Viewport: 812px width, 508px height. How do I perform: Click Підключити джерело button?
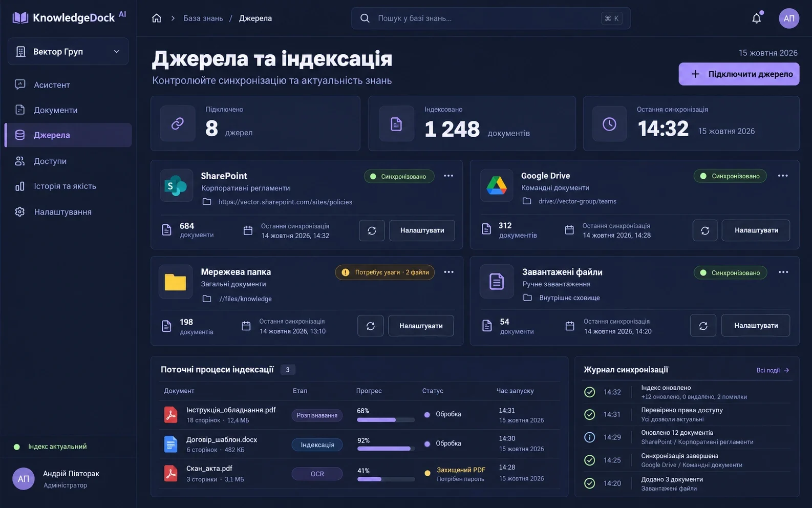pos(739,74)
